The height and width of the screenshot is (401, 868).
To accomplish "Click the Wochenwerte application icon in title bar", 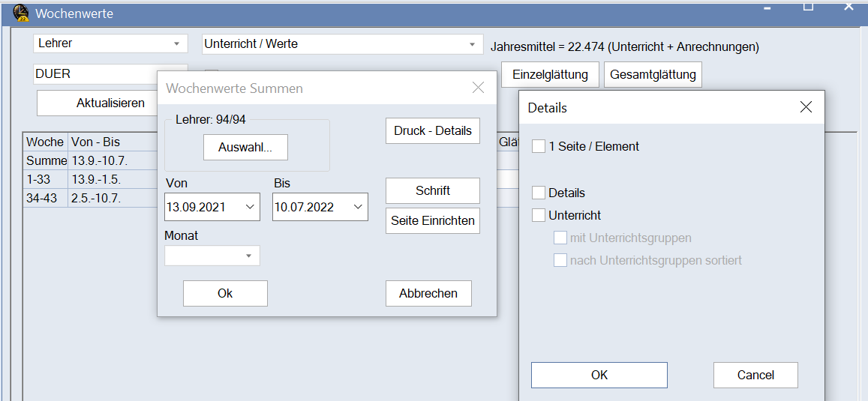I will coord(22,13).
